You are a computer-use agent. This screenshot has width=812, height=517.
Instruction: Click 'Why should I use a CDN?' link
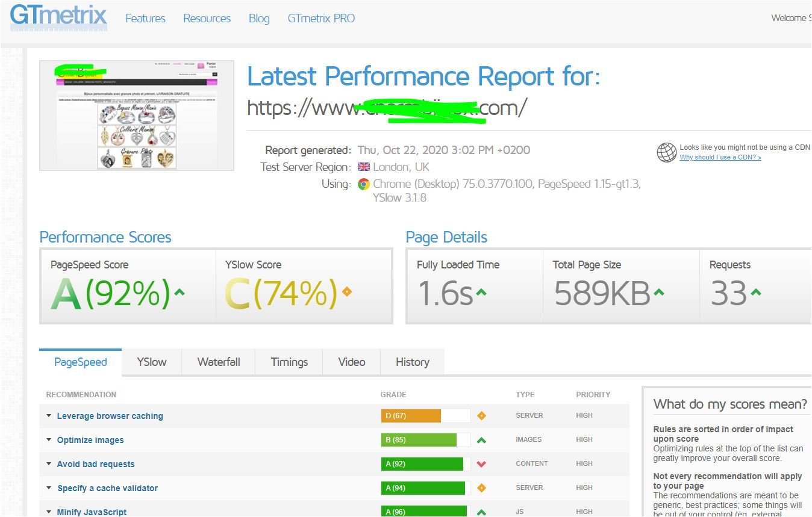point(720,158)
